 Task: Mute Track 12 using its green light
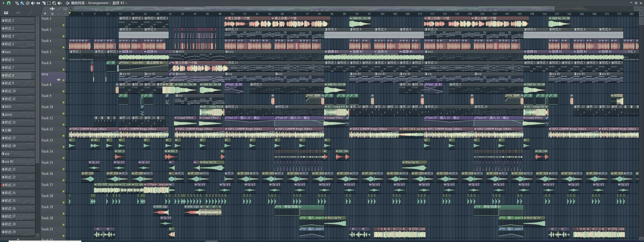(63, 136)
